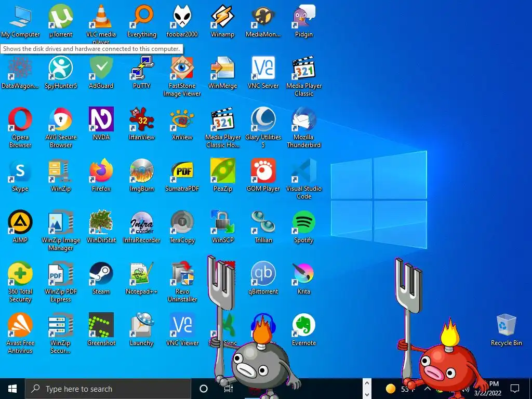Image resolution: width=532 pixels, height=399 pixels.
Task: Click the VNC Server icon
Action: click(263, 68)
